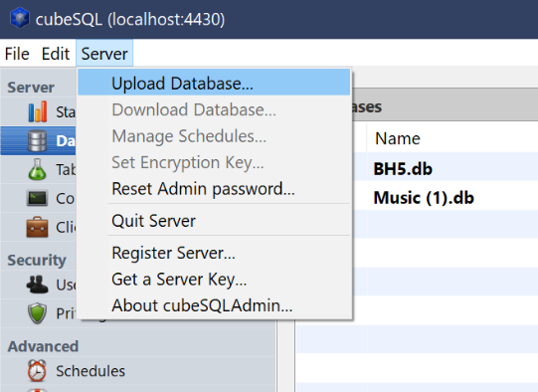Open About cubeSQLAdmin...

click(x=214, y=305)
